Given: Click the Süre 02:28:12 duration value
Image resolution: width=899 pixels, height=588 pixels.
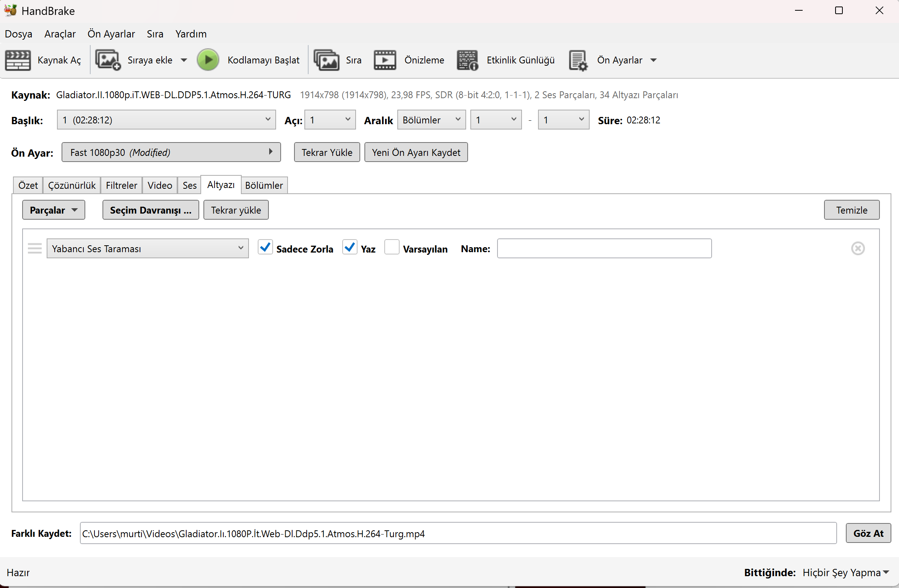Looking at the screenshot, I should click(643, 120).
